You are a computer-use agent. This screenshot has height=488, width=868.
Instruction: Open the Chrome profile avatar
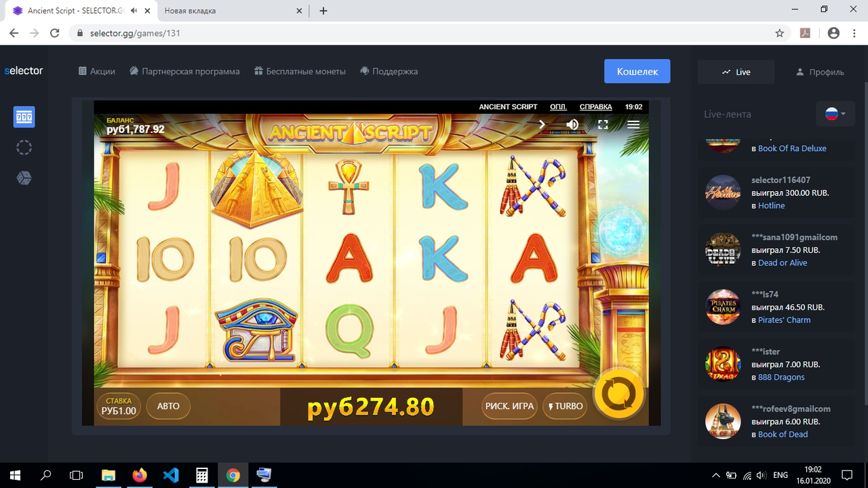point(833,33)
